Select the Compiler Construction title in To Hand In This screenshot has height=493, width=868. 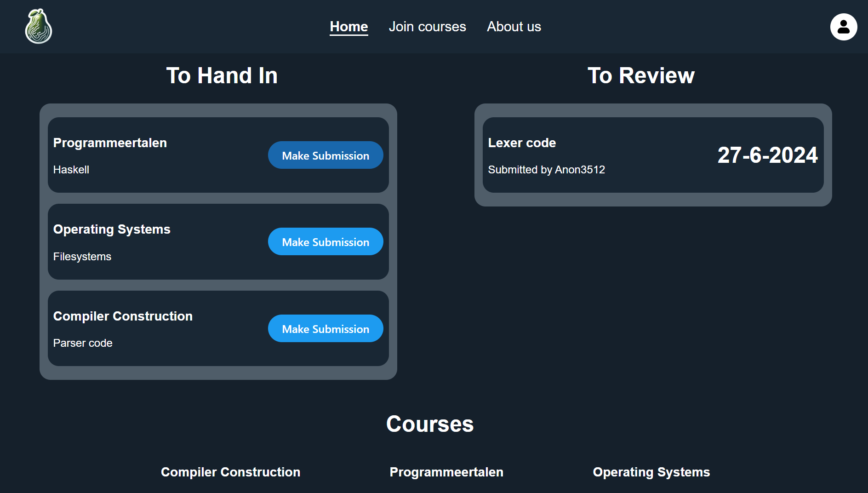click(123, 316)
